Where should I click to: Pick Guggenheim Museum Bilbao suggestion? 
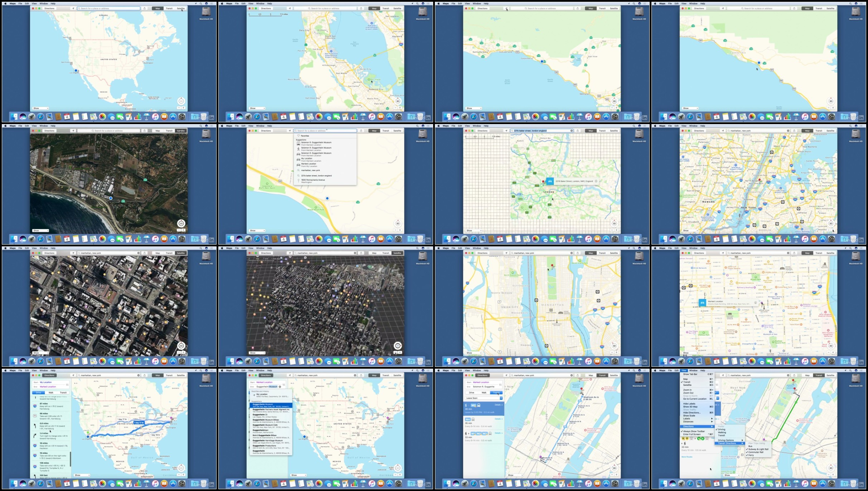click(x=266, y=420)
